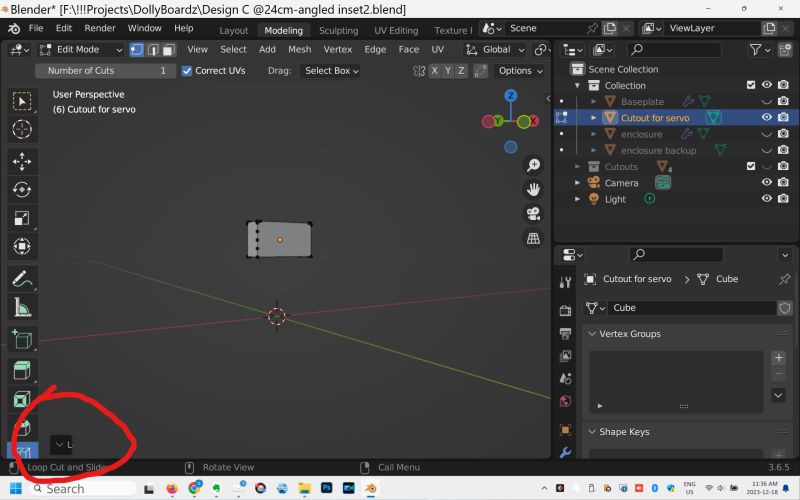
Task: Open the Vertex menu
Action: [x=338, y=49]
